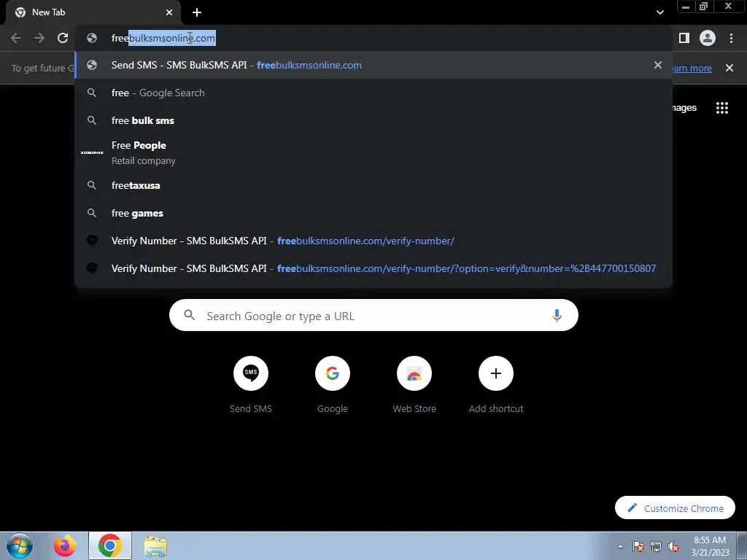Screen dimensions: 747x560
Task: Dismiss the notification bar with X
Action: point(729,68)
